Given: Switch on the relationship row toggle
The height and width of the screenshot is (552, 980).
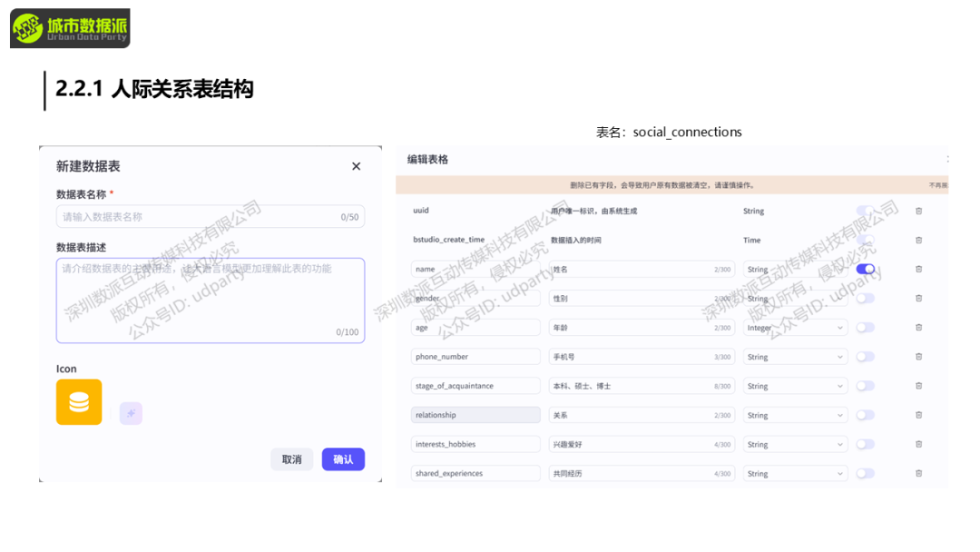Looking at the screenshot, I should click(866, 415).
